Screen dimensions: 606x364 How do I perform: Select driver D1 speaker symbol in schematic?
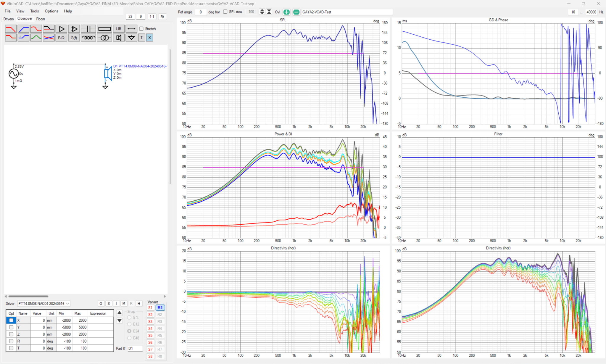pyautogui.click(x=108, y=73)
